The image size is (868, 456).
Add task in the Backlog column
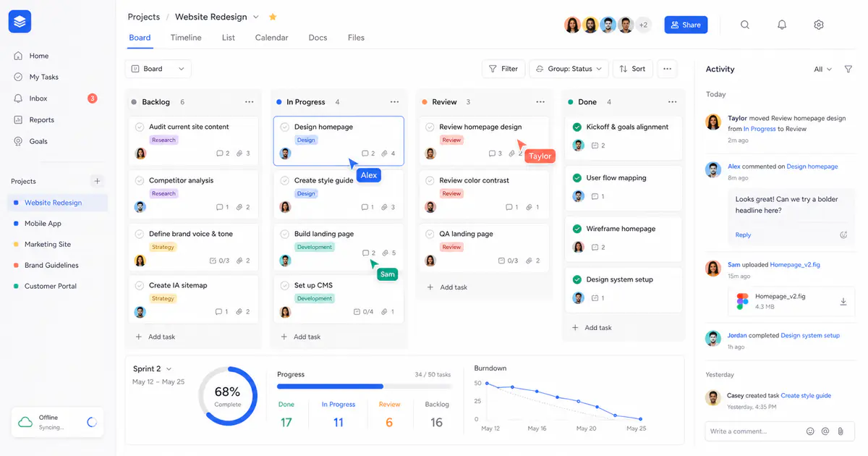(x=156, y=337)
